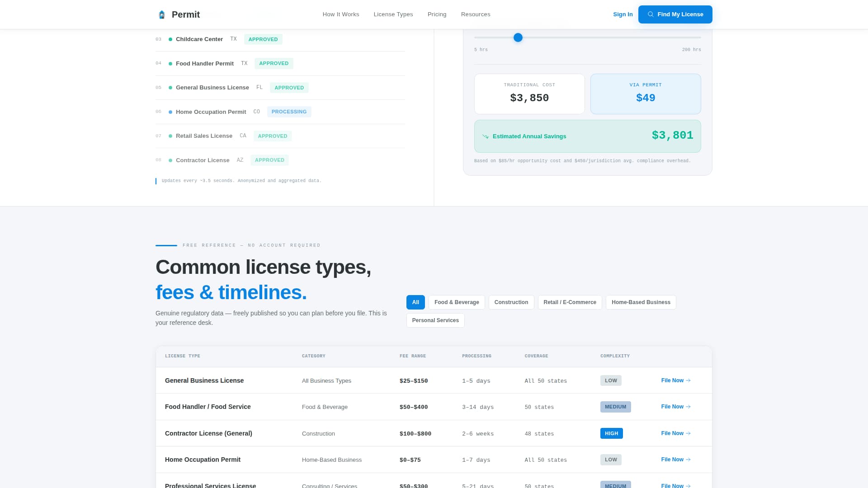
Task: Click the 5 hrs slider label
Action: (481, 50)
